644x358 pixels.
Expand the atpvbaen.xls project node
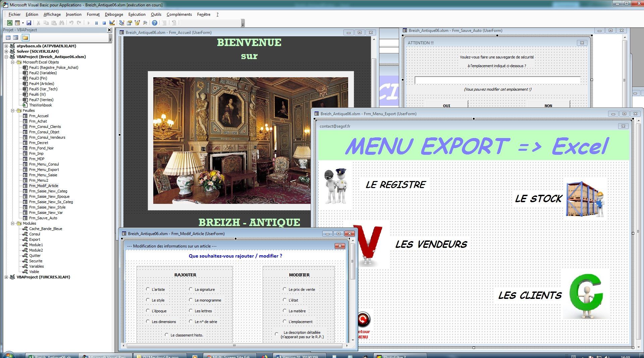(6, 46)
